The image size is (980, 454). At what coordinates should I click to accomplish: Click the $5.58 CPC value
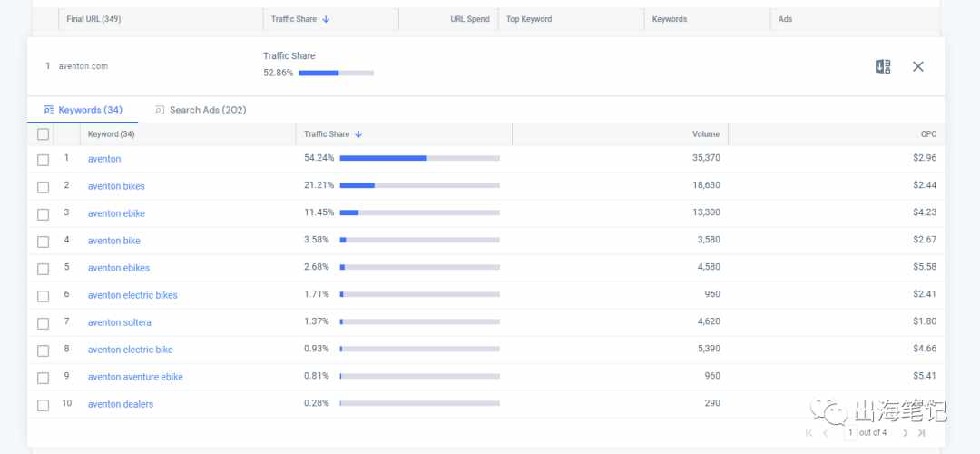click(x=925, y=267)
